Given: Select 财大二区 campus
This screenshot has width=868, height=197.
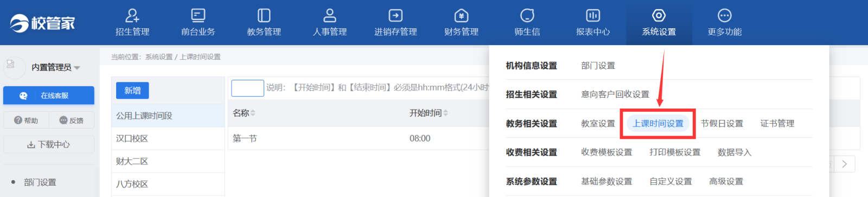Looking at the screenshot, I should 168,161.
